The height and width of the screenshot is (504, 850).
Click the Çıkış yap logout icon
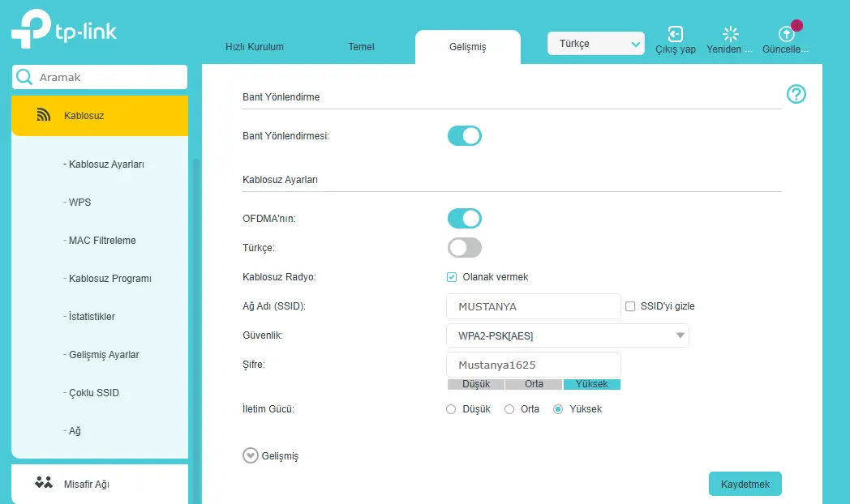coord(675,34)
